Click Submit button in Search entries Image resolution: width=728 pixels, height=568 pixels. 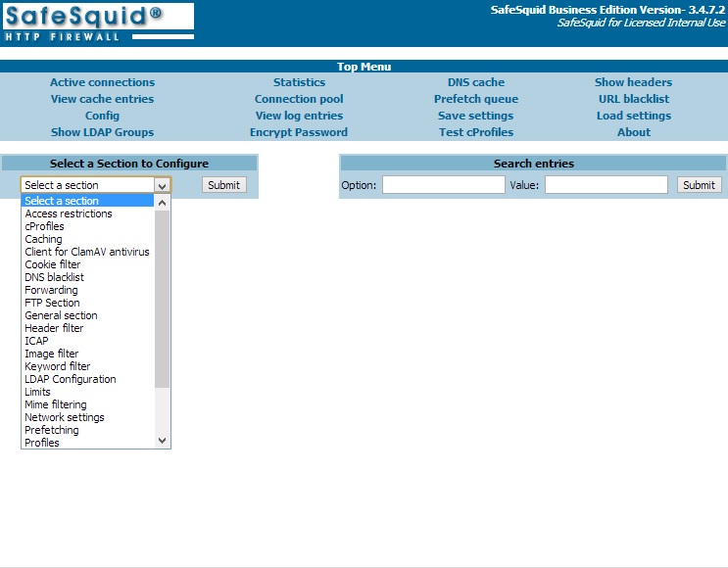(699, 185)
